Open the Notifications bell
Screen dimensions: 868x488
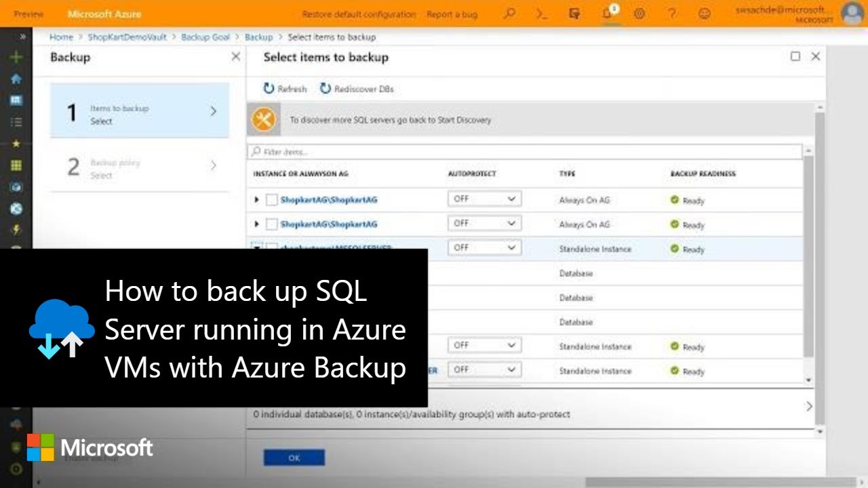pos(609,14)
